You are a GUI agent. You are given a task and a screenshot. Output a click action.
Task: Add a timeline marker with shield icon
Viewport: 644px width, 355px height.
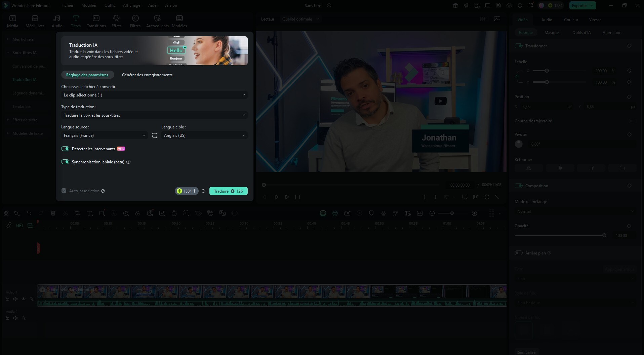[371, 213]
